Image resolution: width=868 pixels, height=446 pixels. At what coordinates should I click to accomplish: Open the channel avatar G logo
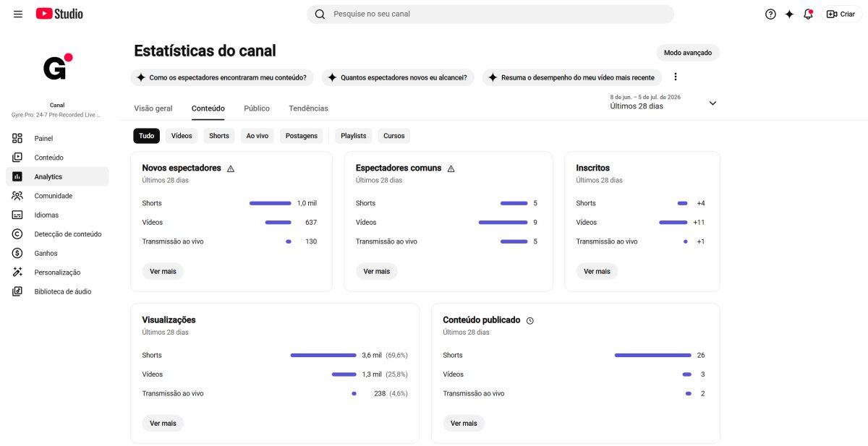point(57,68)
